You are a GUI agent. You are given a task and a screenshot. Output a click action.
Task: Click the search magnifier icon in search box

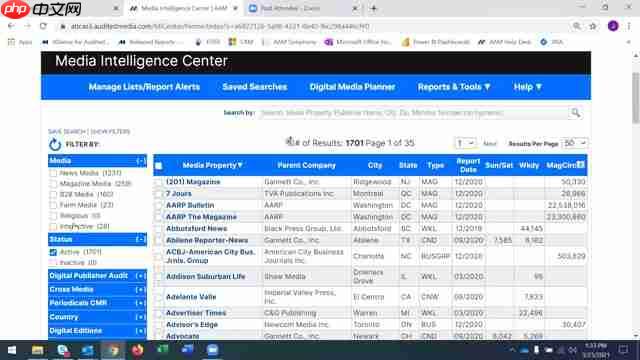click(576, 113)
